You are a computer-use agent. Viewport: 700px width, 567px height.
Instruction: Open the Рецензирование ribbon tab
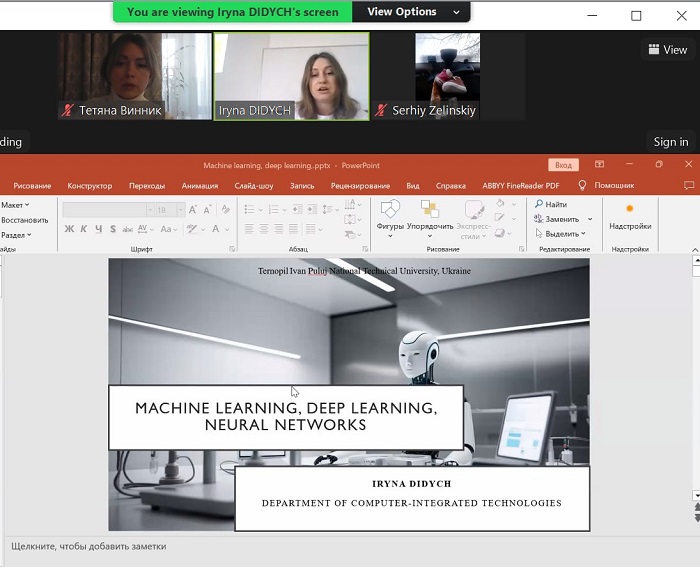[360, 185]
